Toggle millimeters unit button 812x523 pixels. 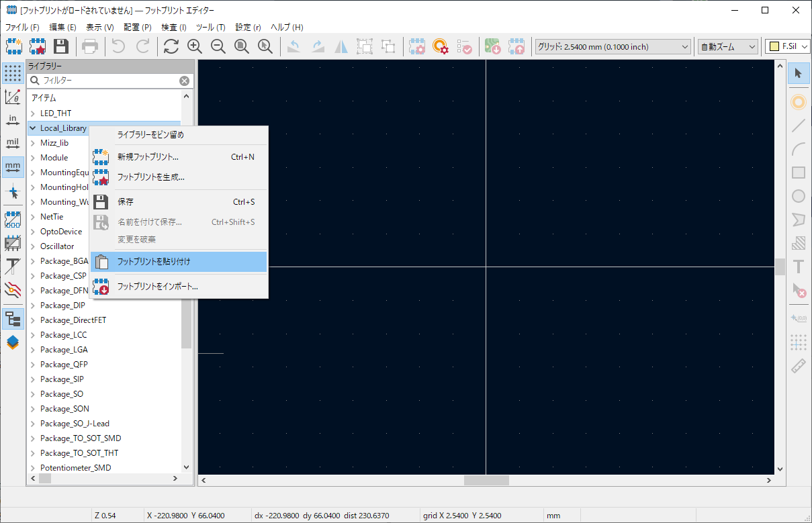click(x=13, y=166)
